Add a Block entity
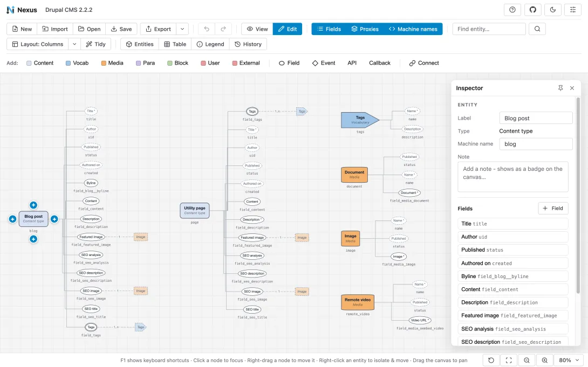The height and width of the screenshot is (367, 588). (x=178, y=63)
